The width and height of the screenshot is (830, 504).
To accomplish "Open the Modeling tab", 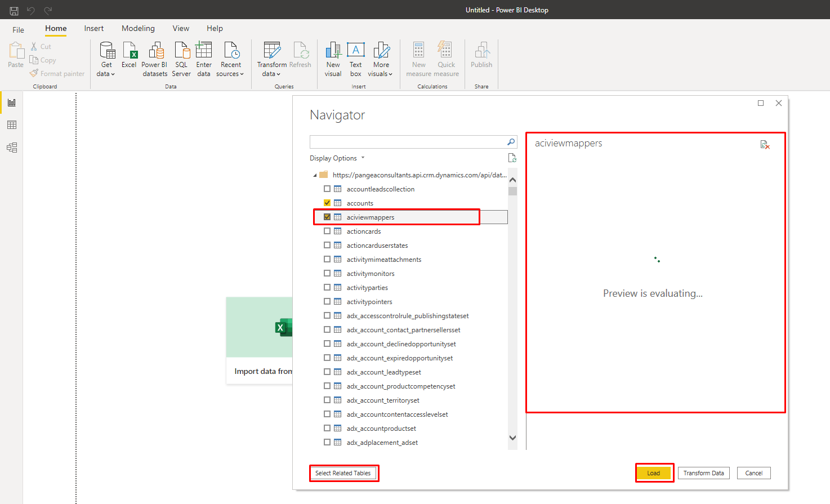I will click(x=138, y=28).
